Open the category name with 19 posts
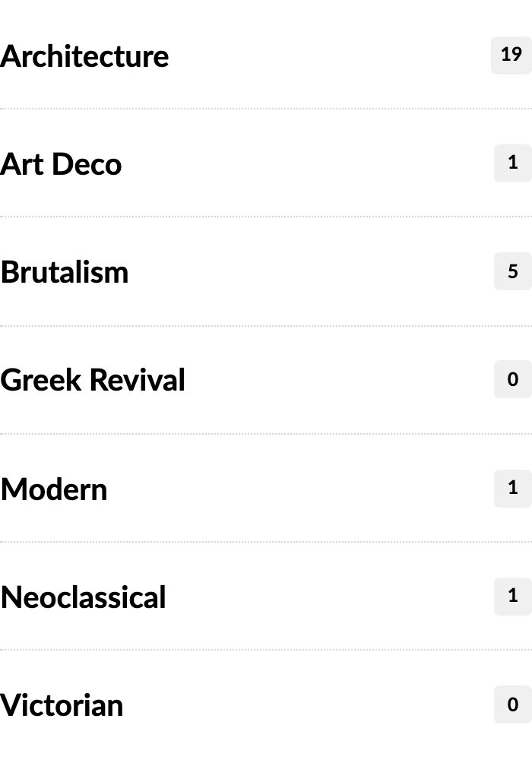This screenshot has width=532, height=763. pos(84,56)
